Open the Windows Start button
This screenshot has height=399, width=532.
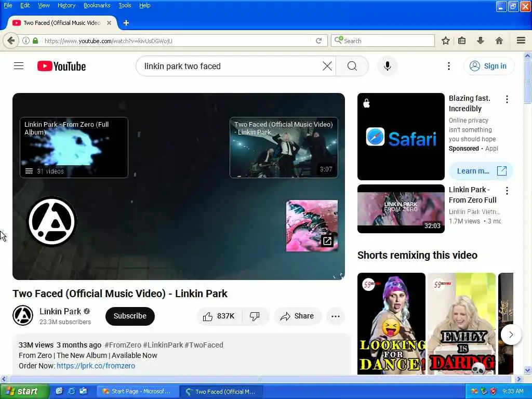[x=24, y=391]
